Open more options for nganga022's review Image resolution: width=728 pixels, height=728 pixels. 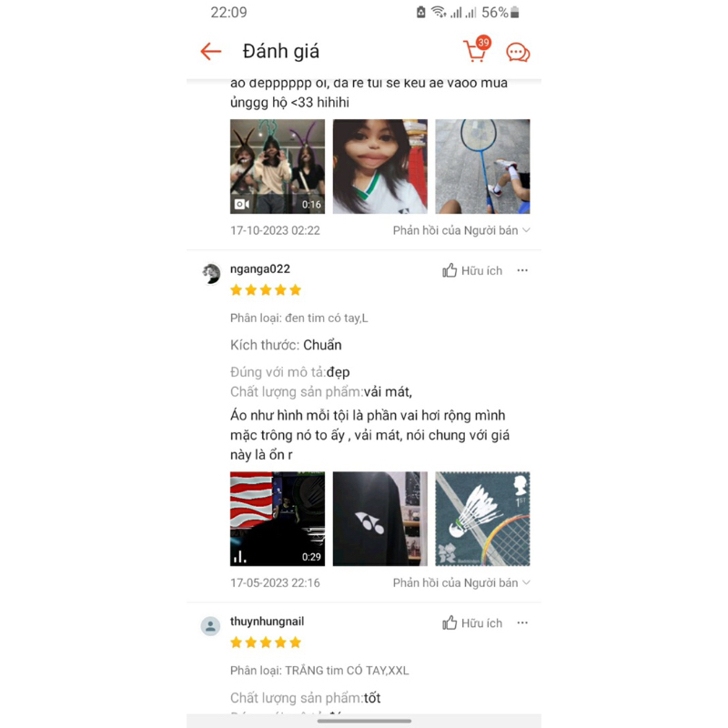(522, 270)
